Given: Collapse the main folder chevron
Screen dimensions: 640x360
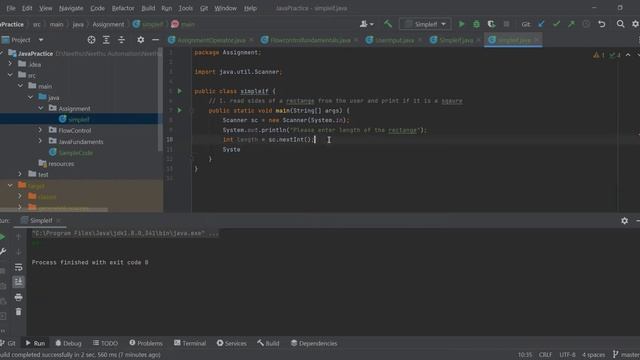Looking at the screenshot, I should (20, 86).
